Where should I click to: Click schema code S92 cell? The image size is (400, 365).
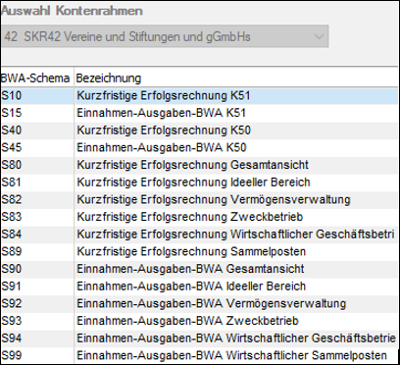click(x=37, y=304)
